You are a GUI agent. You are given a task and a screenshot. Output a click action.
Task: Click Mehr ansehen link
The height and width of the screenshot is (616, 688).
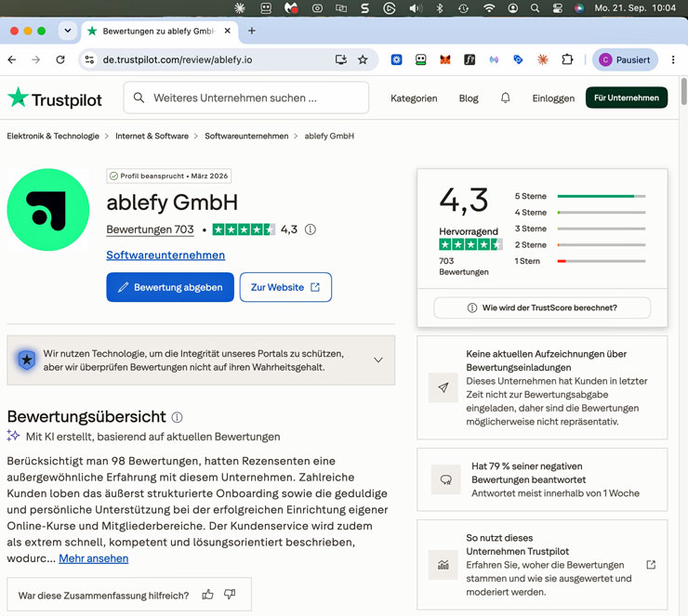[94, 558]
